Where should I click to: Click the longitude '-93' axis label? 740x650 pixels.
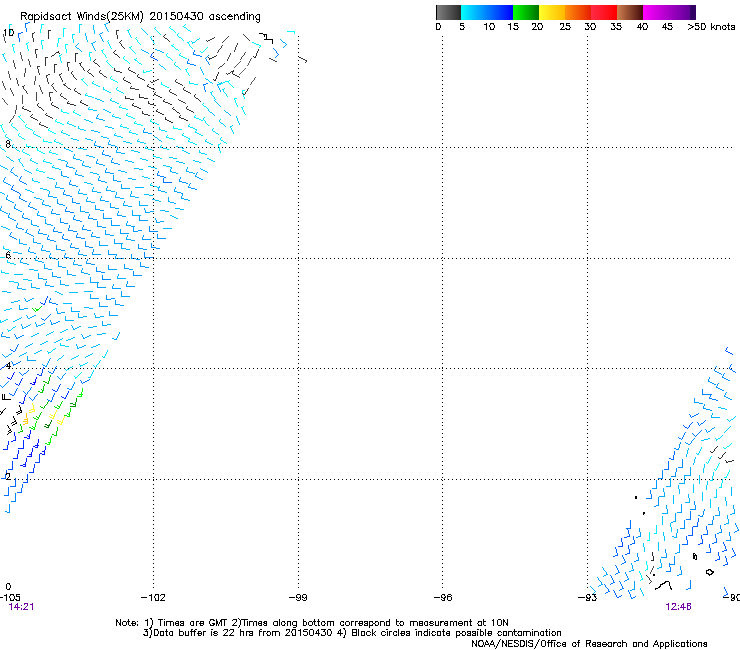pos(588,597)
